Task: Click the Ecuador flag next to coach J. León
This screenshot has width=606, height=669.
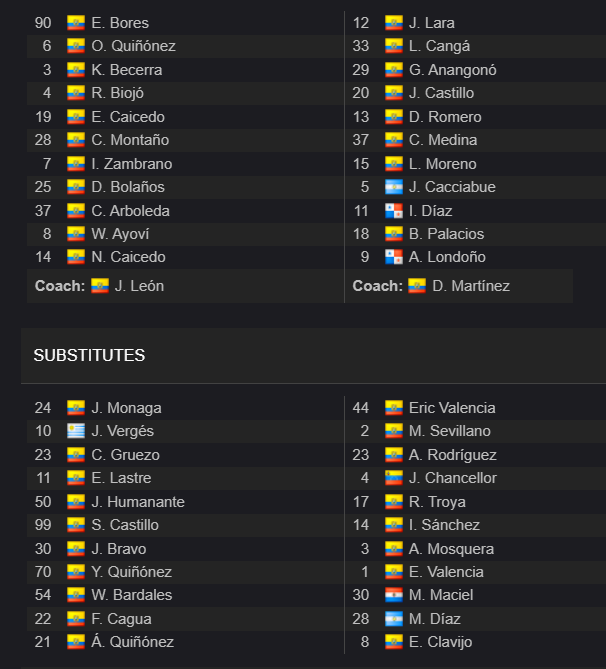Action: (100, 286)
